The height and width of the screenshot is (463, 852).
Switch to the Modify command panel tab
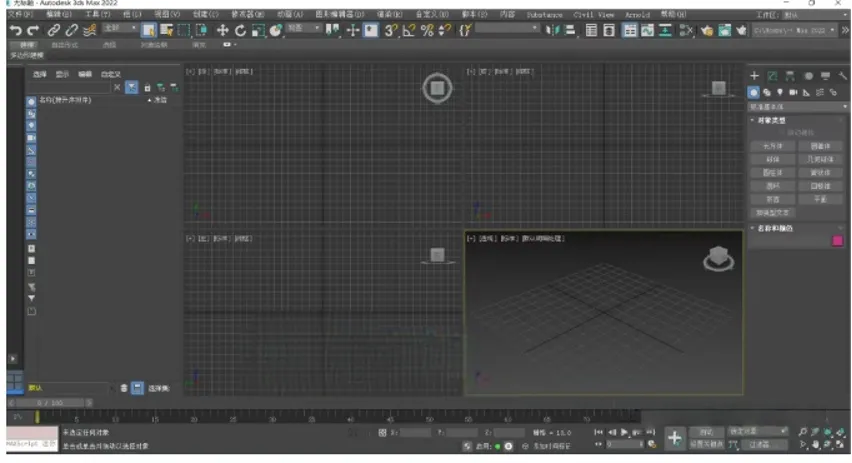[772, 76]
